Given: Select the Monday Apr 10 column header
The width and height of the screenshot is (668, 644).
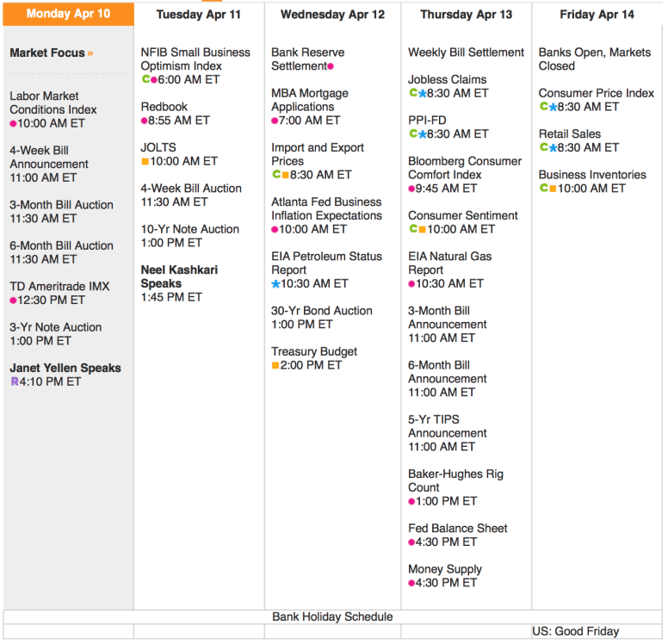Looking at the screenshot, I should coord(68,15).
